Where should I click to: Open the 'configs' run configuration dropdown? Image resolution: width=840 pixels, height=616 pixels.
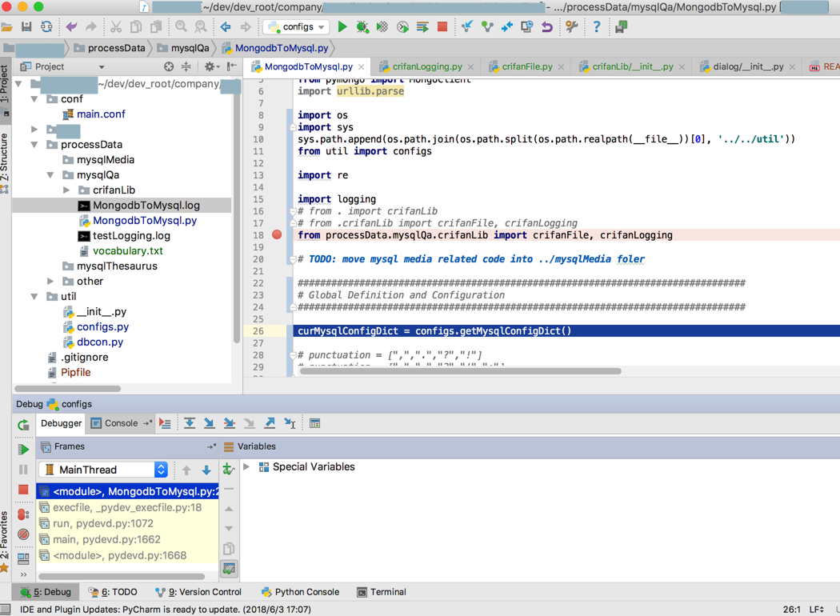296,26
